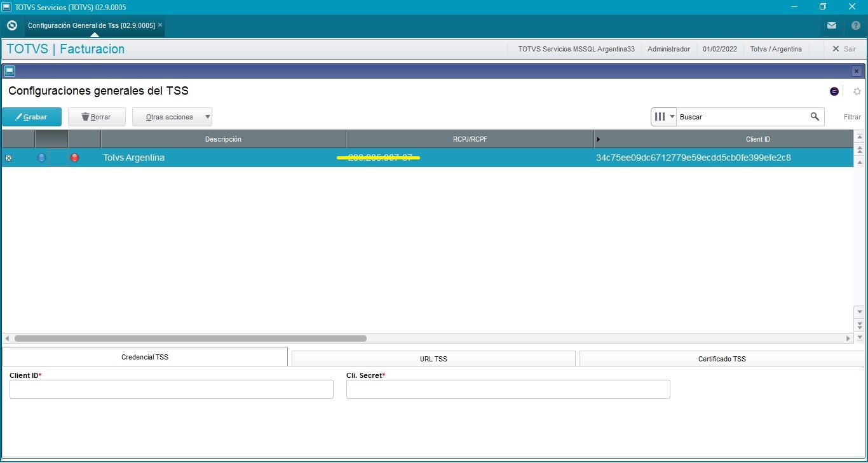Switch to the Credencial TSS tab
868x463 pixels.
145,357
